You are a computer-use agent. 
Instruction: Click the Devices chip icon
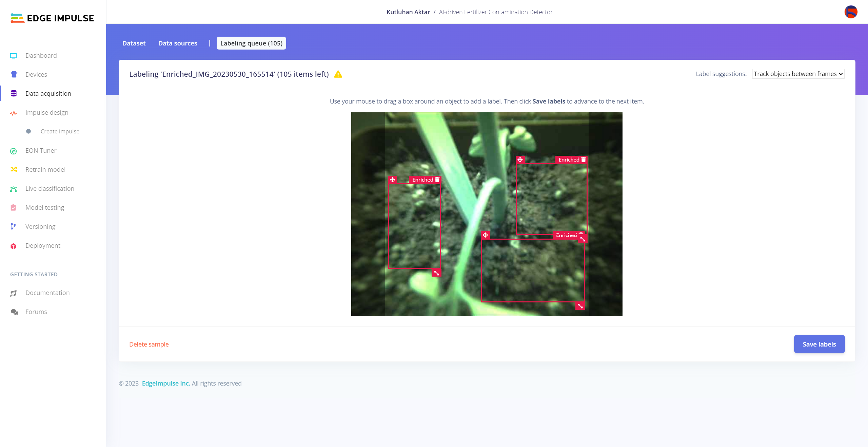tap(14, 74)
